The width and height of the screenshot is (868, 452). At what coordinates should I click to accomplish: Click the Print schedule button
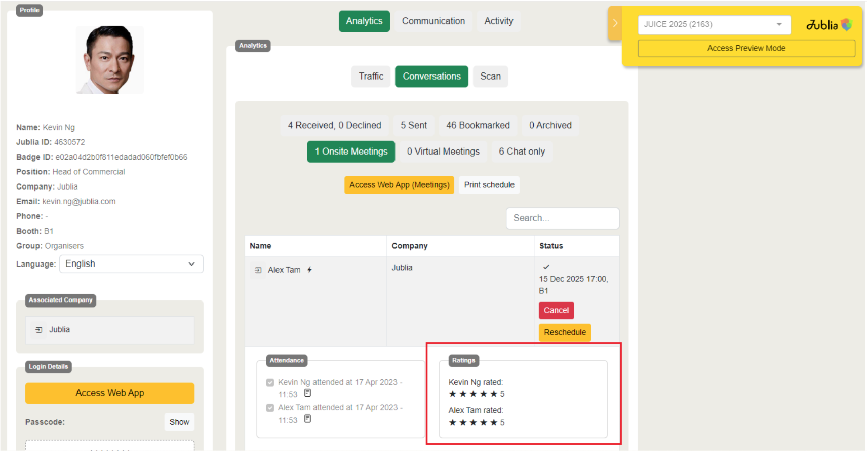pyautogui.click(x=489, y=185)
